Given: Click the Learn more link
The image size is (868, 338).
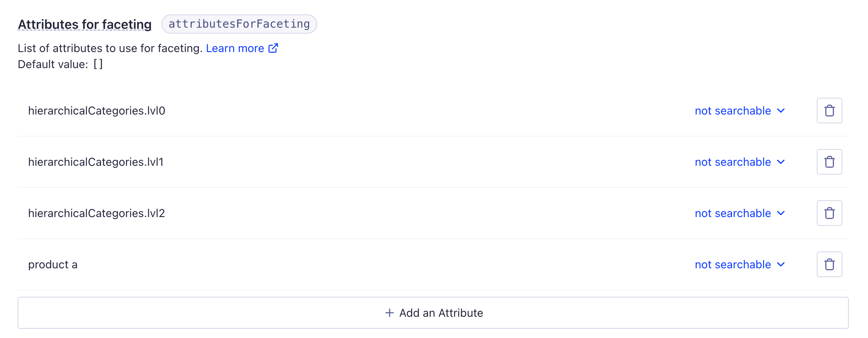Looking at the screenshot, I should tap(235, 48).
